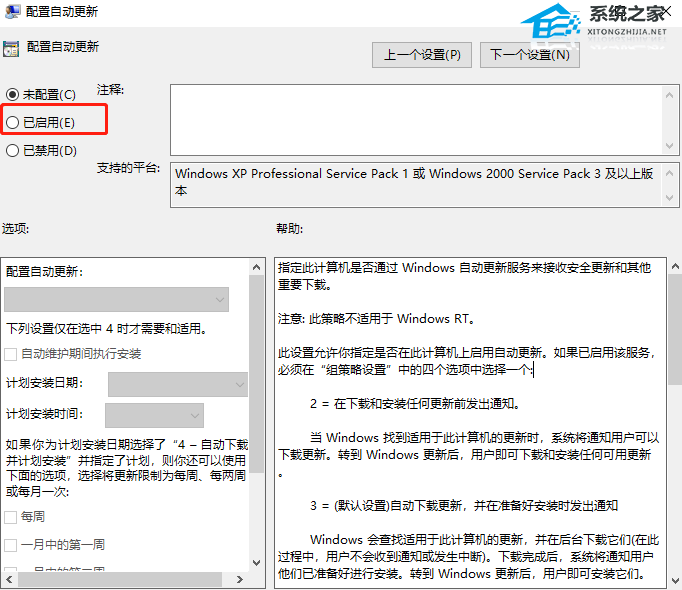Click the 帮助: label

pyautogui.click(x=290, y=228)
